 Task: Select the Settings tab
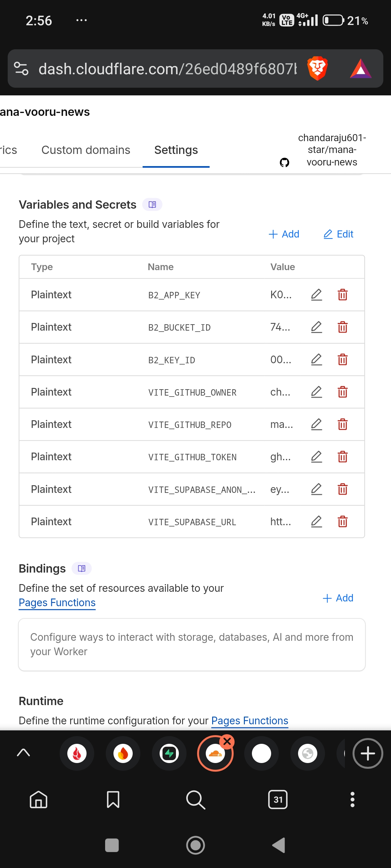176,150
